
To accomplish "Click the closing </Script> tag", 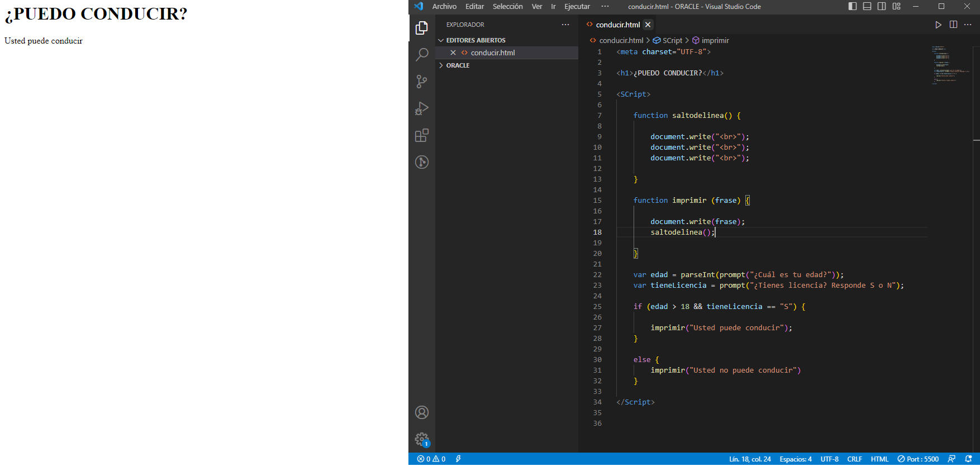I will [x=635, y=402].
